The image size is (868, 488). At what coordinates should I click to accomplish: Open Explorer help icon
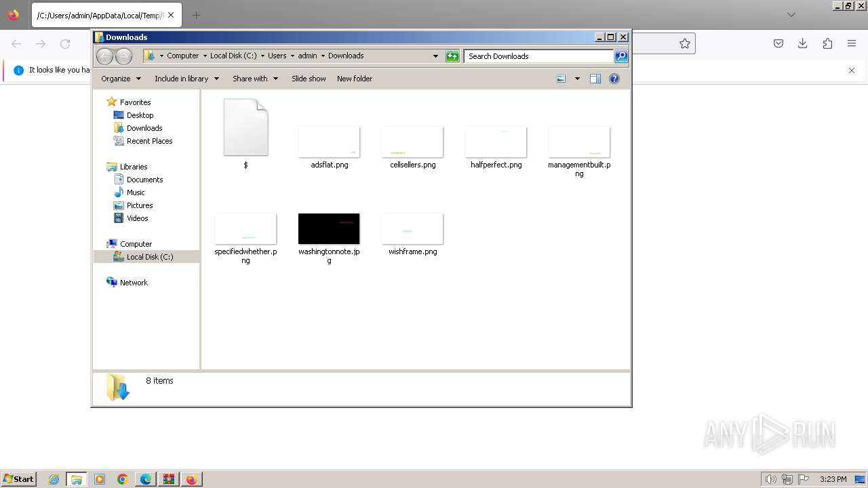(x=614, y=79)
